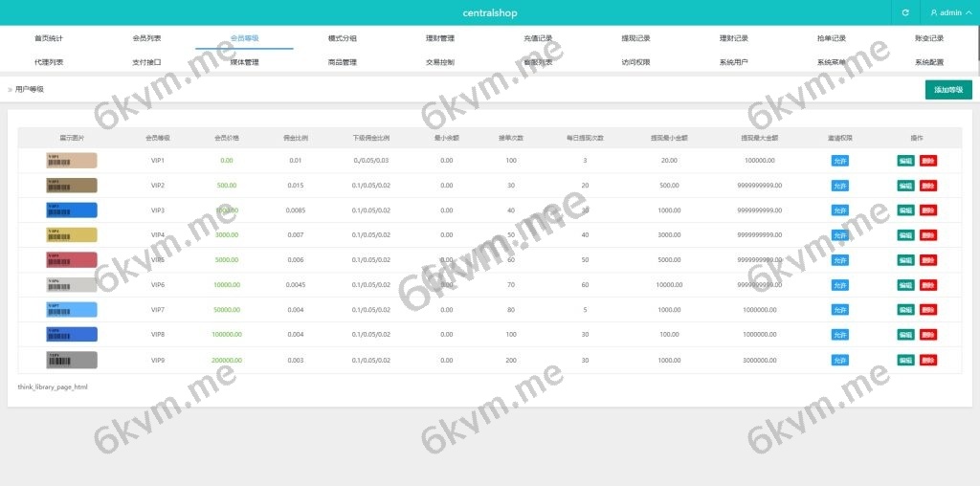Edit the VIP6 level

pyautogui.click(x=905, y=285)
